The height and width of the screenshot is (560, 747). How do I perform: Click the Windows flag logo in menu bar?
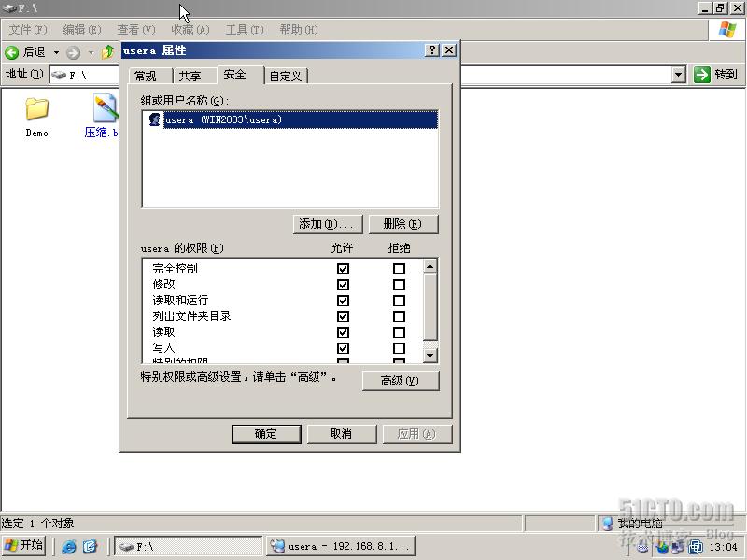click(x=727, y=30)
